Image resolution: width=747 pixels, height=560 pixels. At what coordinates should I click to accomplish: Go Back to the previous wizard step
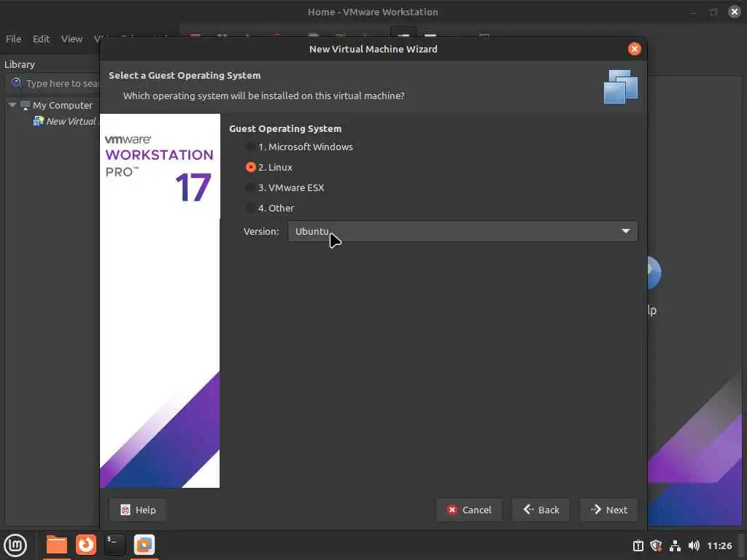pos(541,510)
